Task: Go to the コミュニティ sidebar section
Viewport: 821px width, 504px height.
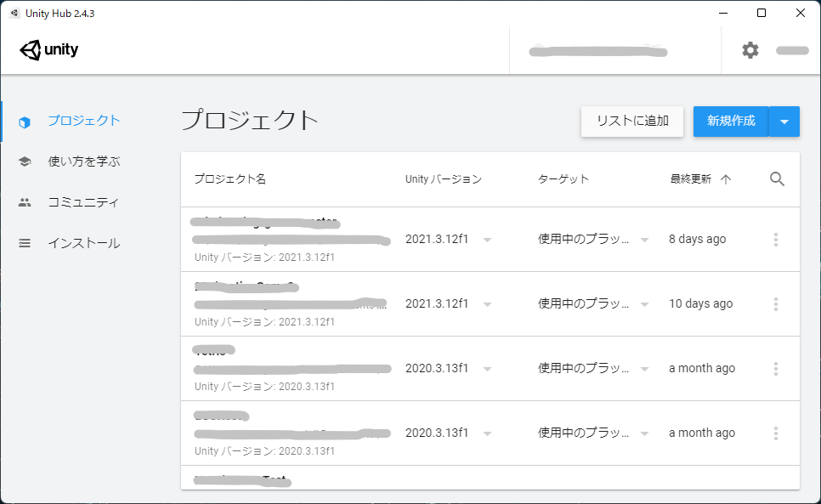Action: pyautogui.click(x=84, y=202)
